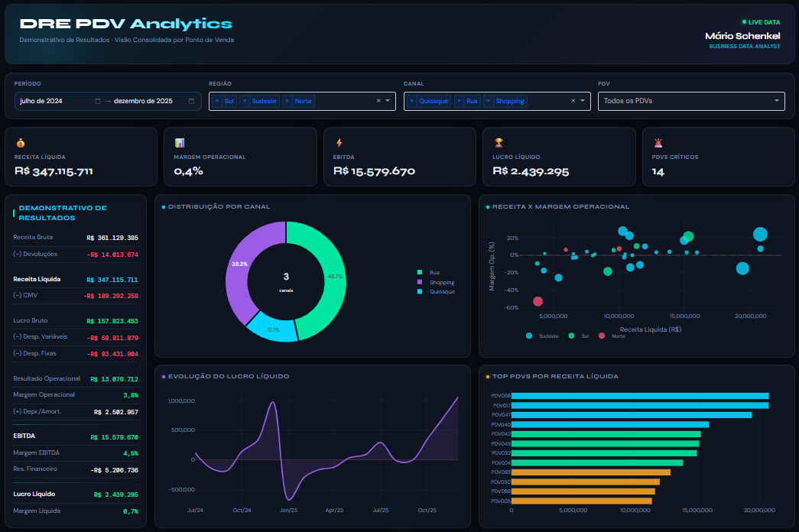Open calendar icon for start date julho 2024
The image size is (799, 532).
[98, 101]
